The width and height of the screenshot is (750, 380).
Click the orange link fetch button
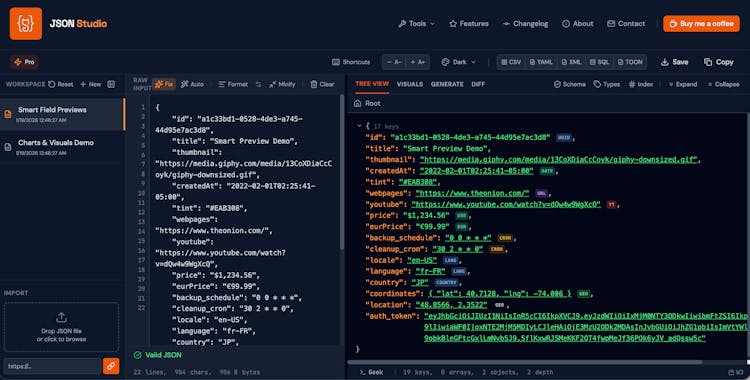[111, 366]
